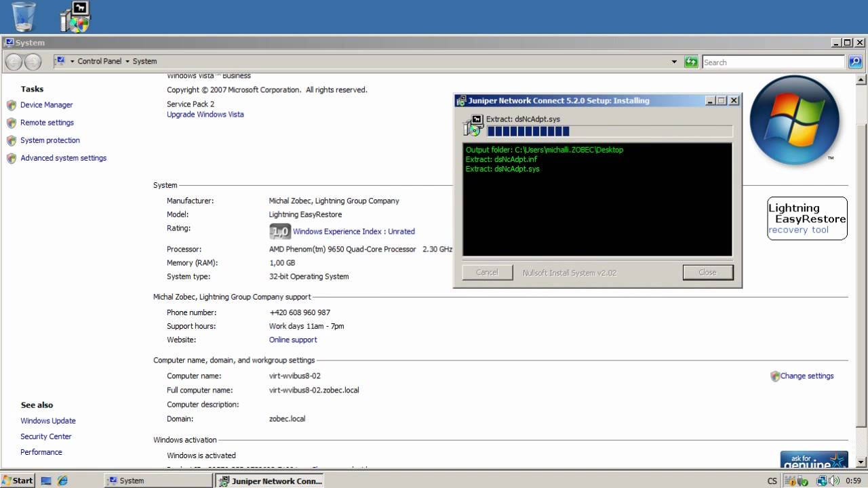Click the CS language indicator
Screen dimensions: 868x488
tap(772, 481)
